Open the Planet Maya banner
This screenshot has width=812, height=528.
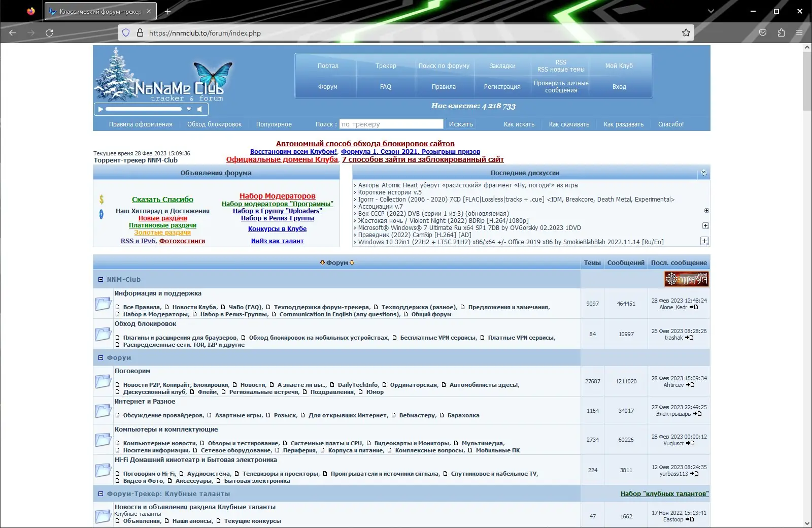[686, 279]
